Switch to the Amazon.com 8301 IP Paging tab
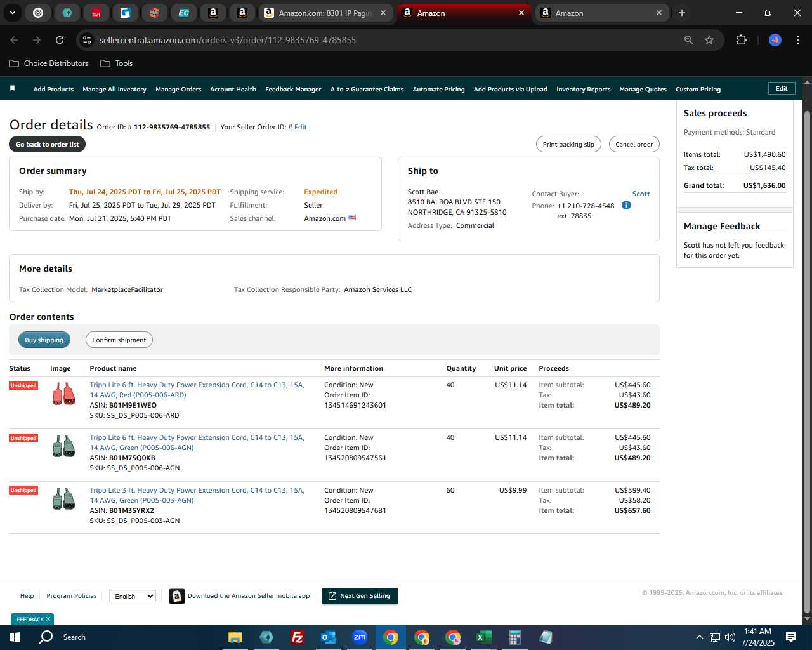Viewport: 812px width, 650px height. [325, 13]
